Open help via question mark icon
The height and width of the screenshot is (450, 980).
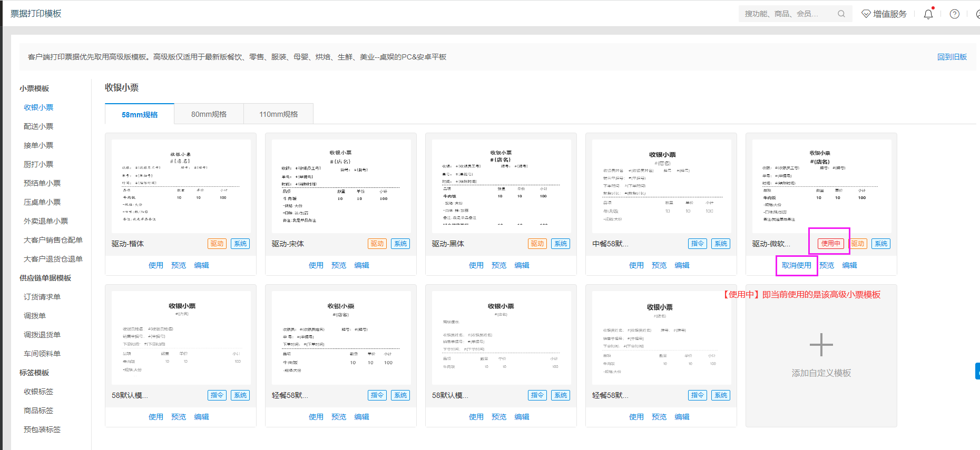coord(954,14)
